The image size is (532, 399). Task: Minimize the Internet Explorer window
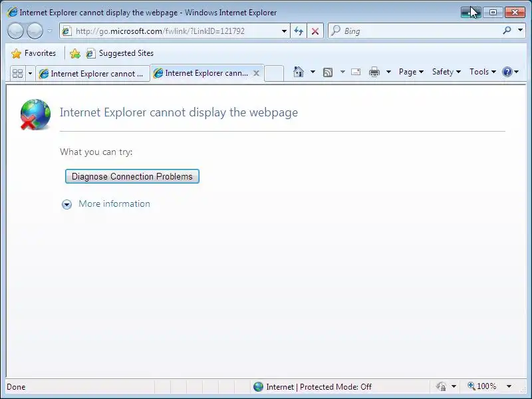click(x=471, y=12)
